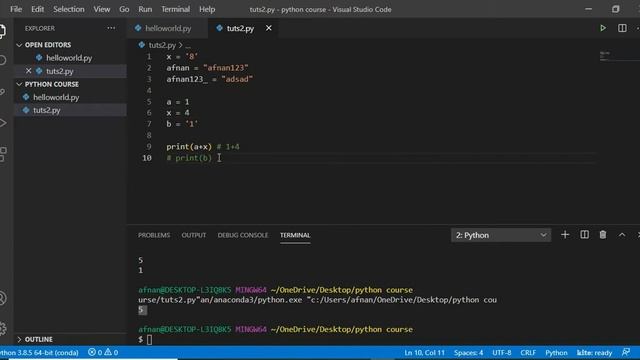Screen dimensions: 640x360
Task: Open the Search activity bar icon
Action: click(2, 60)
